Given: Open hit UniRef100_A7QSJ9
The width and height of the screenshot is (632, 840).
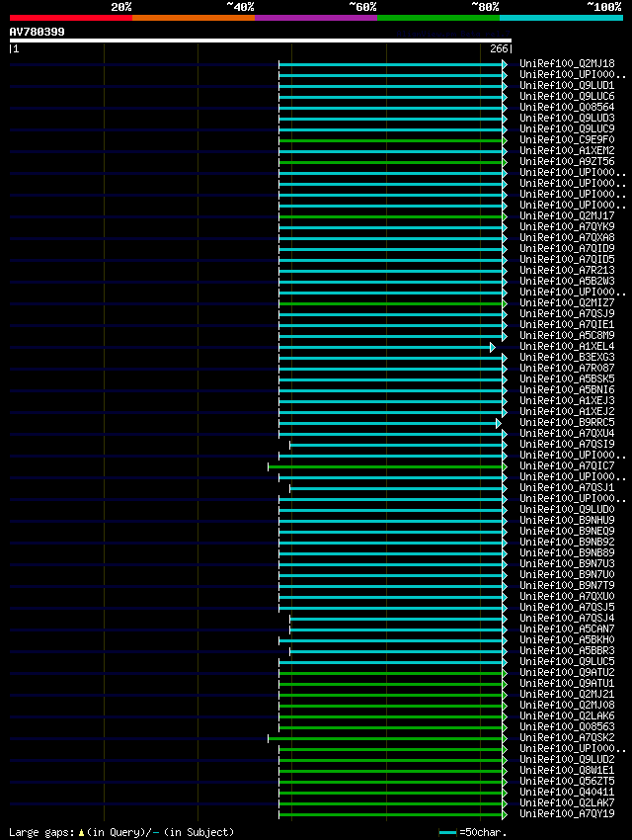Looking at the screenshot, I should pyautogui.click(x=567, y=314).
